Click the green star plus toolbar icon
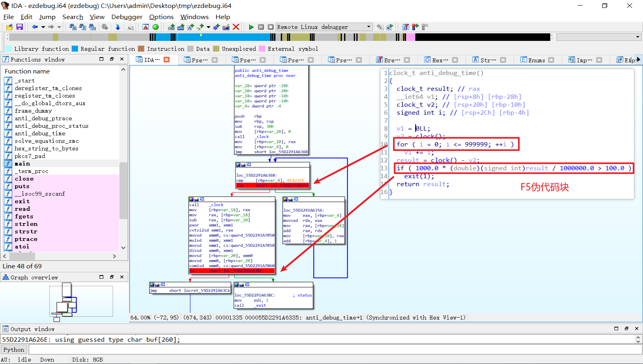 click(200, 27)
